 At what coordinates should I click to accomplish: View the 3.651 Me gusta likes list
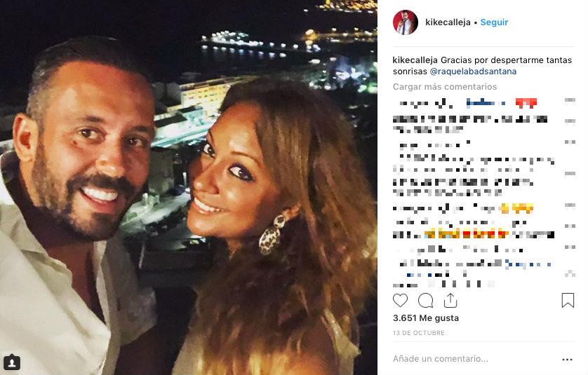point(426,318)
